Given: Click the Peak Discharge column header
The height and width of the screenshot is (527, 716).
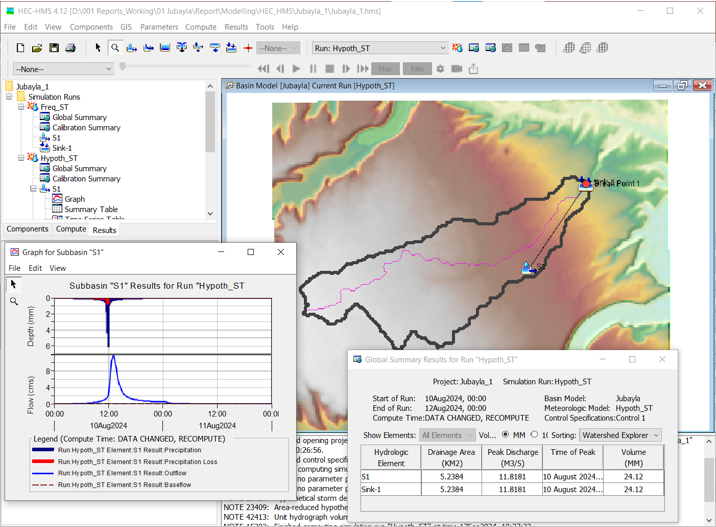Looking at the screenshot, I should [x=511, y=458].
